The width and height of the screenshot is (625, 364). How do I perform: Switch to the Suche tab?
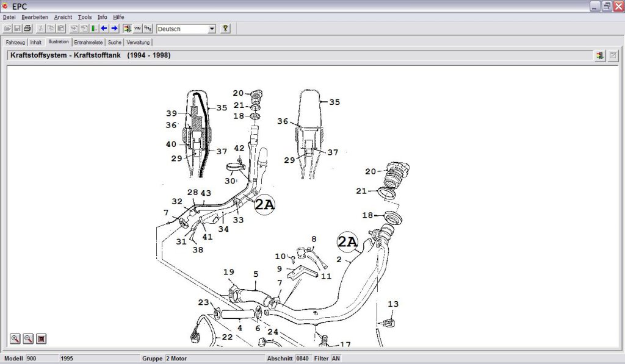pos(114,42)
